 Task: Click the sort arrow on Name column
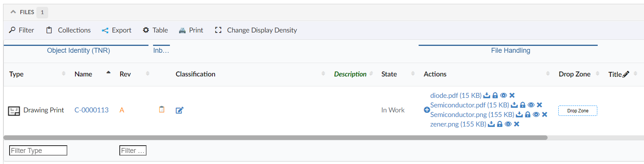pyautogui.click(x=109, y=72)
